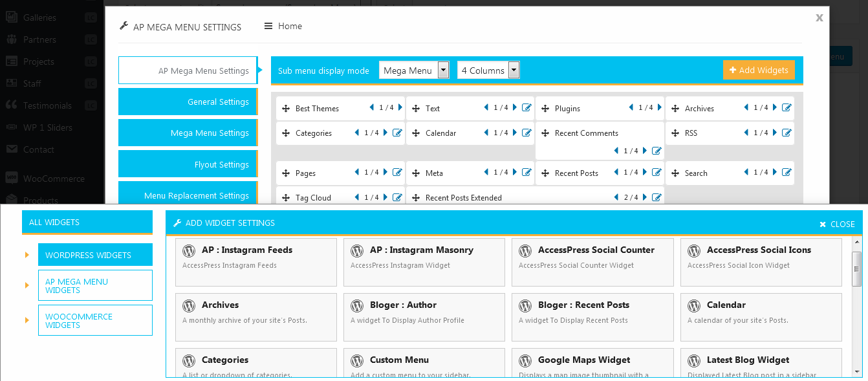
Task: Switch to Mega Menu Settings tab
Action: coord(188,133)
